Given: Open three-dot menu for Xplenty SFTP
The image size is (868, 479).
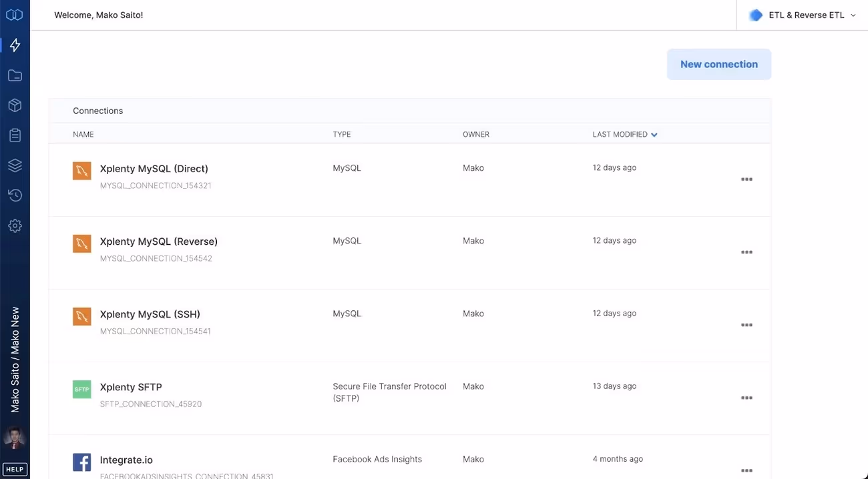Looking at the screenshot, I should click(746, 398).
